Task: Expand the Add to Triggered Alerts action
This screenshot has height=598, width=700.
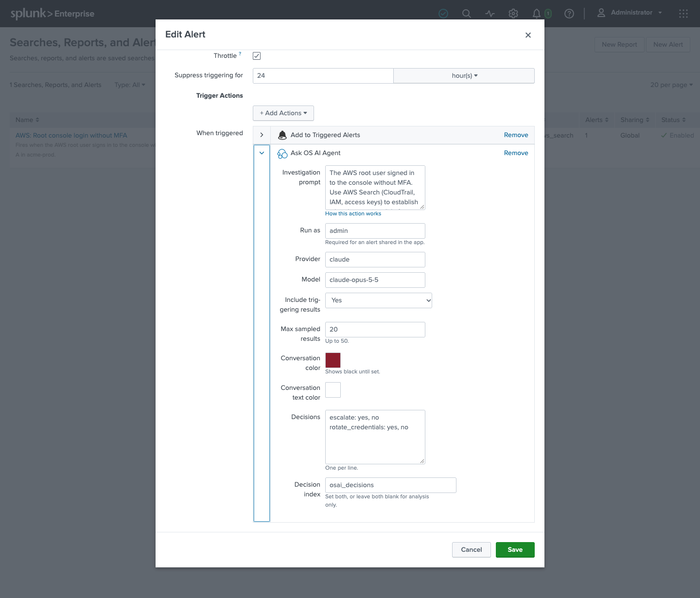Action: pos(262,135)
